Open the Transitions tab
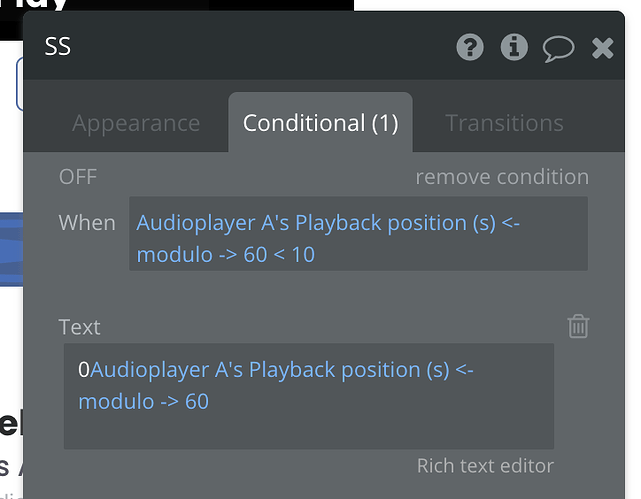Viewport: 641px width, 499px height. pyautogui.click(x=504, y=123)
